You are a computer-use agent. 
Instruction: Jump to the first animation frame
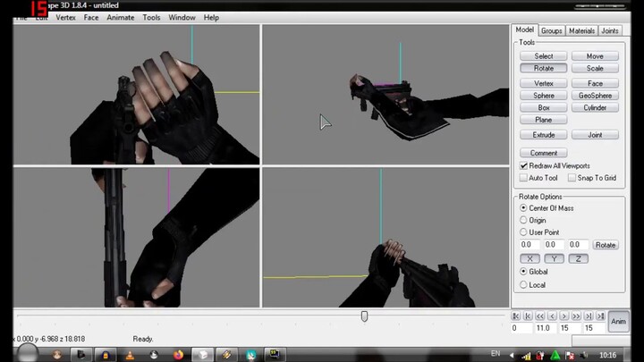click(x=516, y=316)
